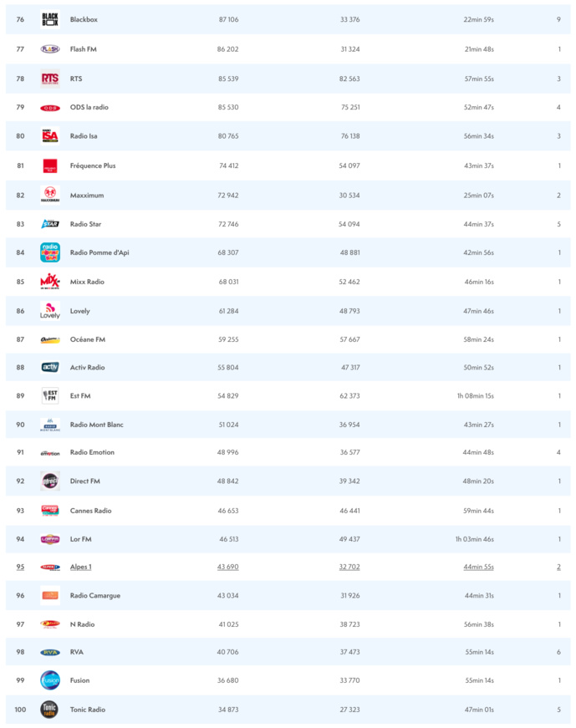Click the Activ Radio logo
576x728 pixels.
pos(50,368)
